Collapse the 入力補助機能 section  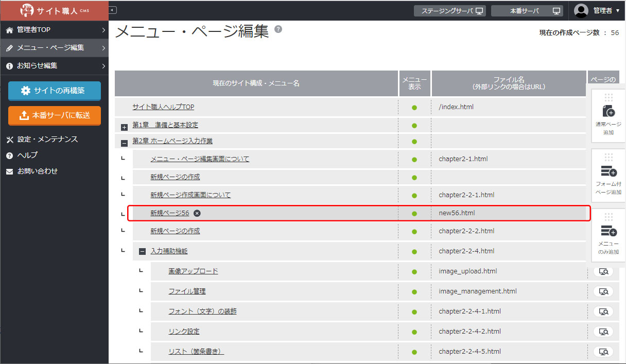click(143, 252)
